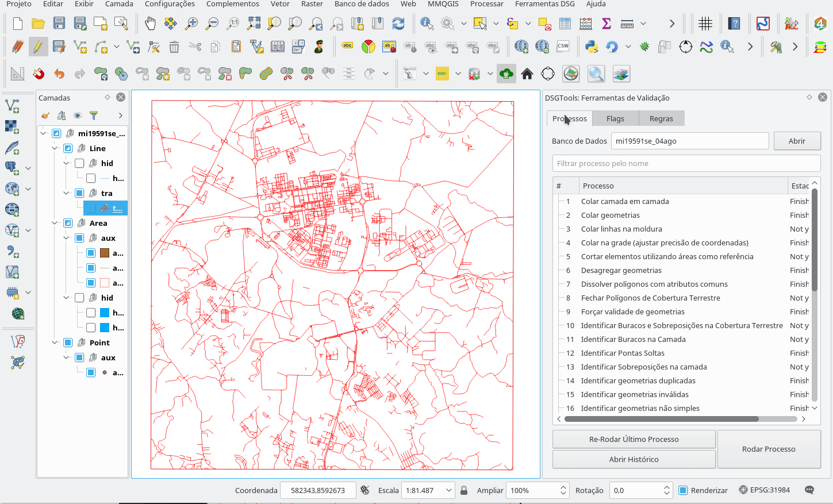Open the Processar menu
This screenshot has height=504, width=833.
click(486, 4)
